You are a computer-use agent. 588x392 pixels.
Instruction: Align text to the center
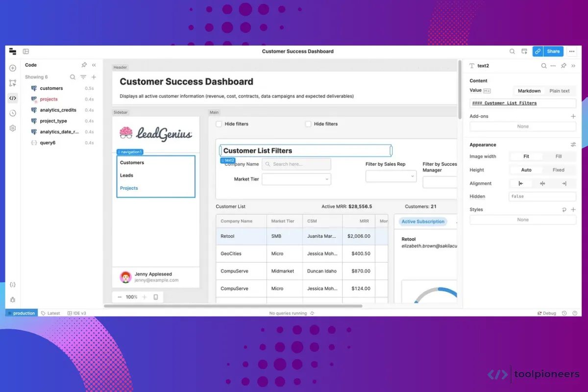click(x=542, y=184)
